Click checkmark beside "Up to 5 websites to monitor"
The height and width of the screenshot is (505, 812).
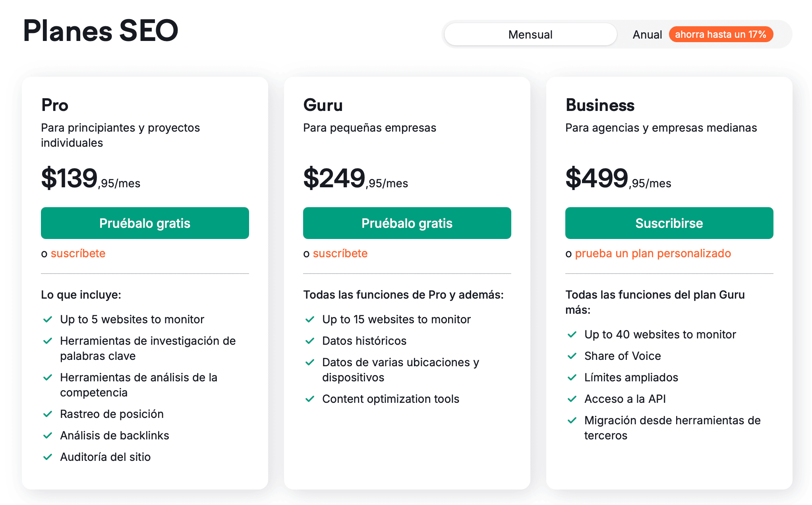tap(48, 319)
